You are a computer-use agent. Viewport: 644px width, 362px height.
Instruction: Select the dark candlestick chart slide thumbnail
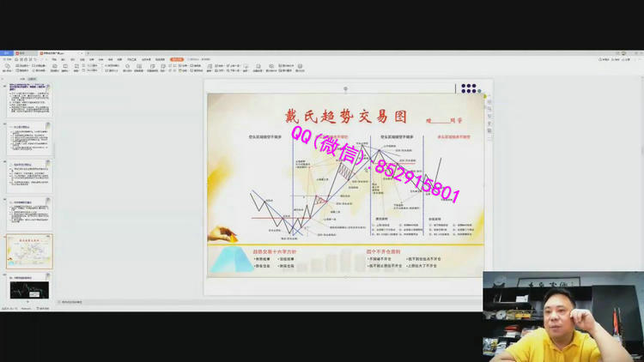[29, 289]
